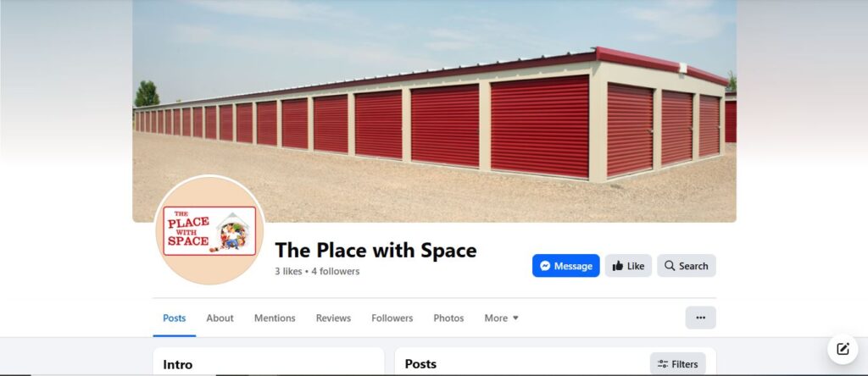
Task: Click the page title The Place with Space
Action: 376,250
